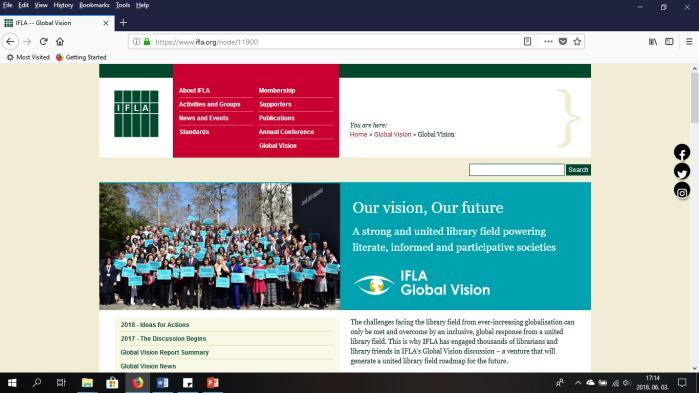The height and width of the screenshot is (393, 699).
Task: Open the History menu
Action: click(63, 5)
